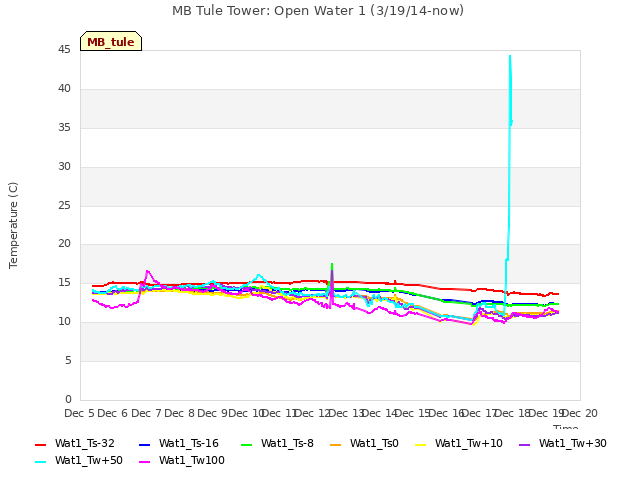Click the Dec 6 x-axis label
Image resolution: width=640 pixels, height=480 pixels.
click(113, 413)
